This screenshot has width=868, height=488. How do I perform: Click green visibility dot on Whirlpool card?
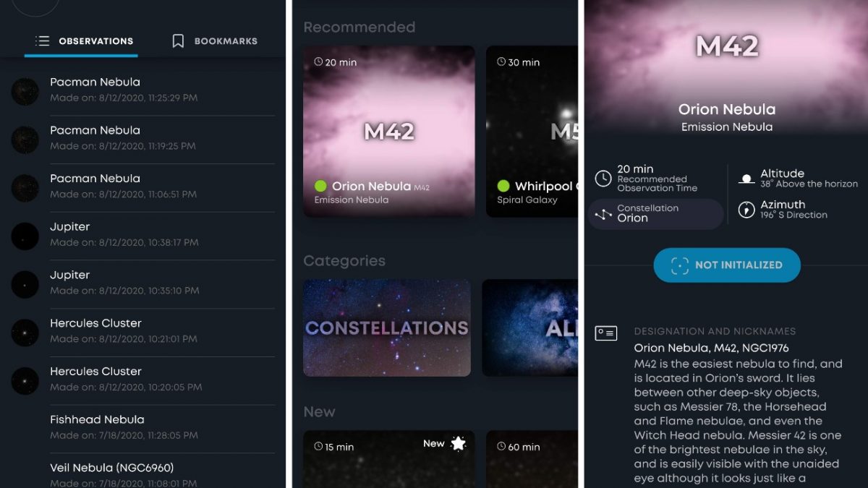tap(503, 187)
